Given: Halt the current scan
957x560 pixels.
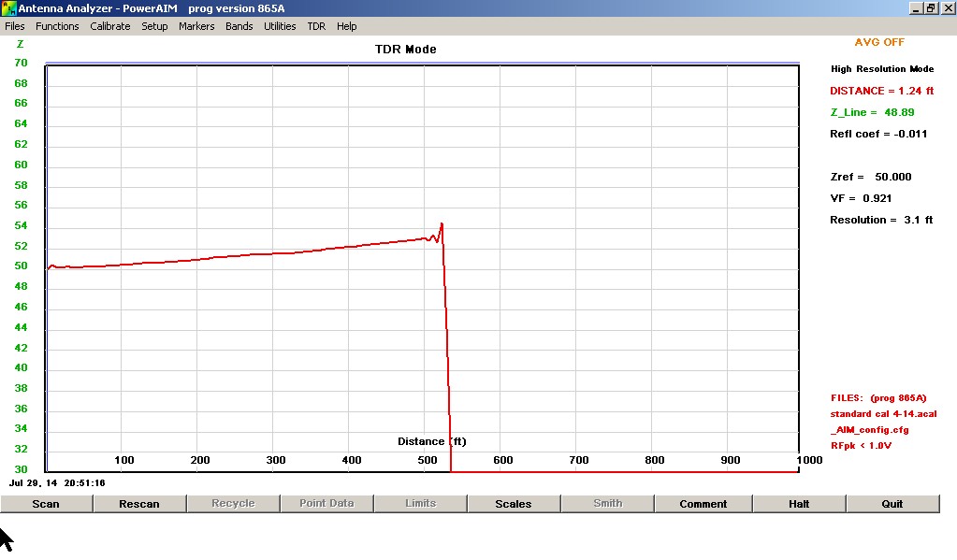Looking at the screenshot, I should pos(799,504).
